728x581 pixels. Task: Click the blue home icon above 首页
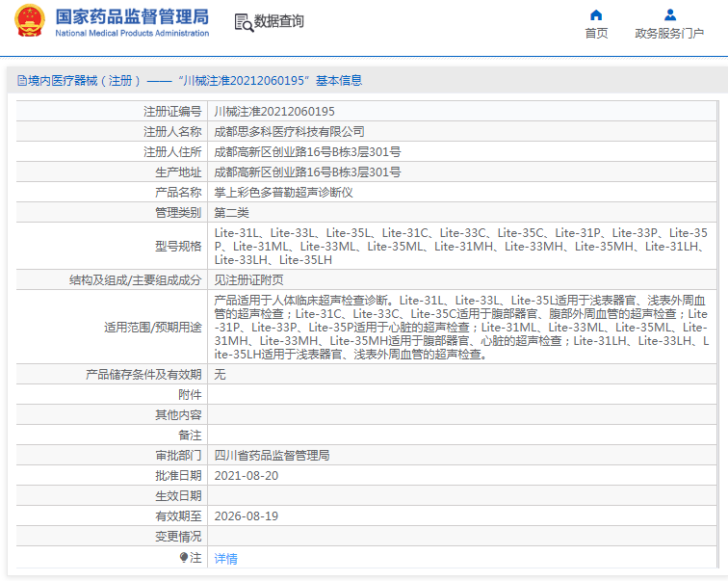596,14
